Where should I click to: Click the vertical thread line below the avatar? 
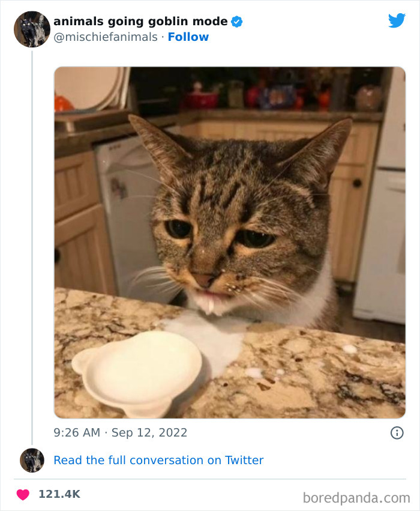(32, 240)
